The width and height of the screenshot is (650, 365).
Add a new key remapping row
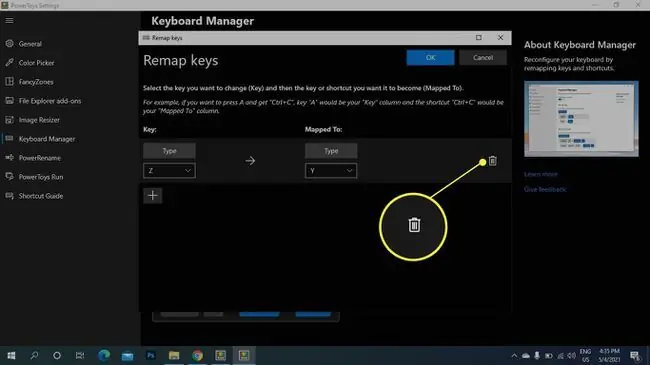(x=153, y=195)
